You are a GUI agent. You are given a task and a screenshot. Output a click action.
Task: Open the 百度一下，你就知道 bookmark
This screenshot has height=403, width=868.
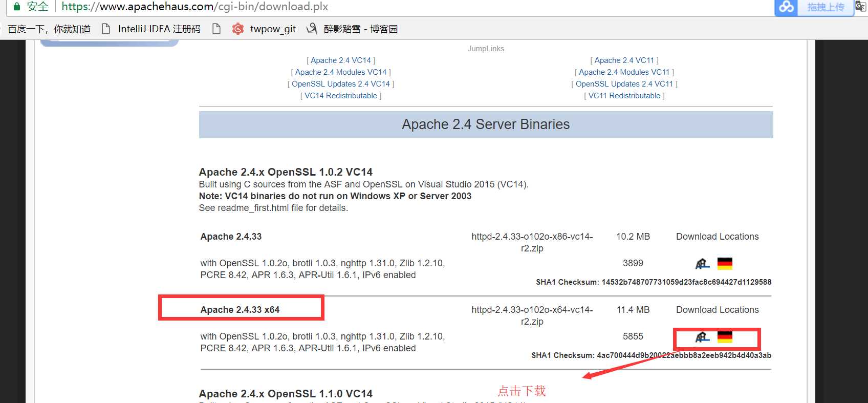pyautogui.click(x=49, y=29)
